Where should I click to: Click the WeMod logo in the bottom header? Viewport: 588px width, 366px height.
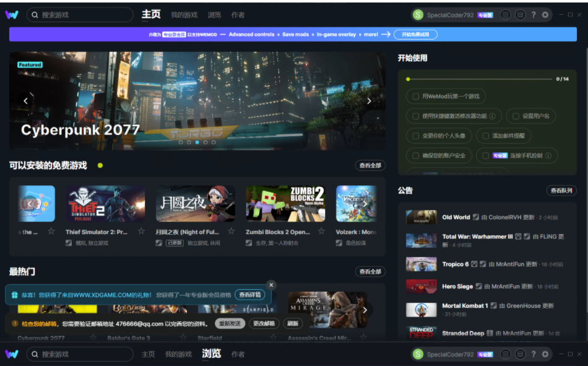pyautogui.click(x=12, y=354)
